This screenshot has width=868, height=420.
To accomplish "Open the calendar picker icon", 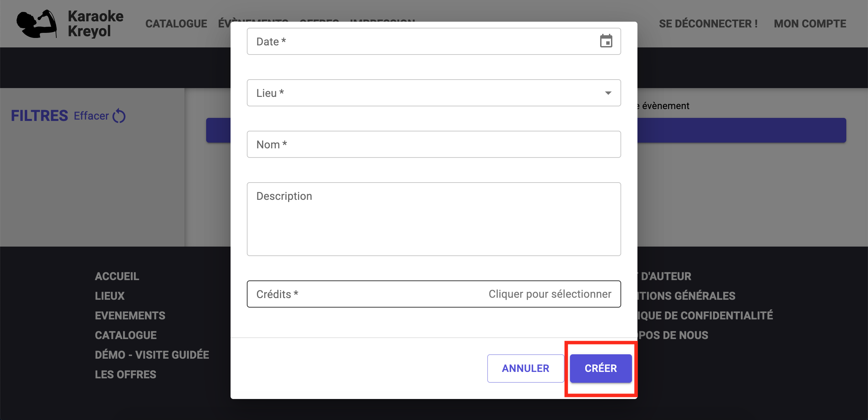I will (606, 41).
